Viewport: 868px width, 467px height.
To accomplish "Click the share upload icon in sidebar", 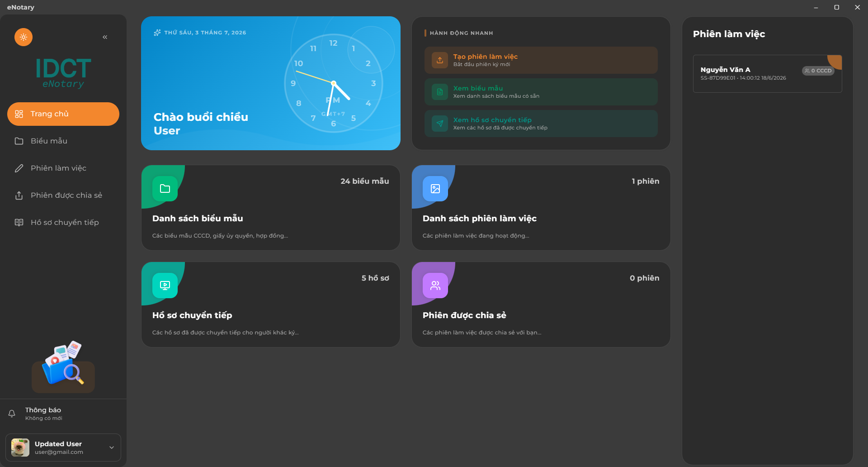I will [19, 195].
